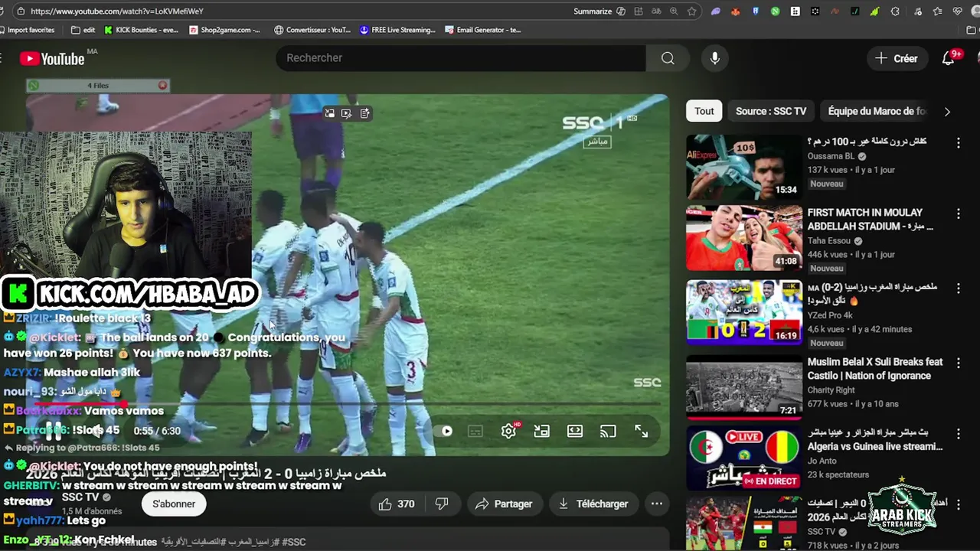Open the FREE Live Streaming bookmark

pyautogui.click(x=397, y=30)
